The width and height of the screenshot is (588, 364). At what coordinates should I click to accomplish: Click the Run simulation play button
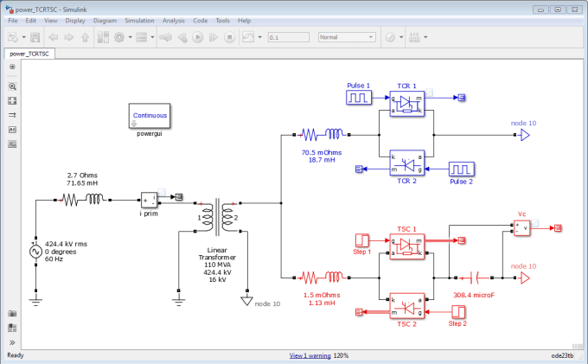198,37
